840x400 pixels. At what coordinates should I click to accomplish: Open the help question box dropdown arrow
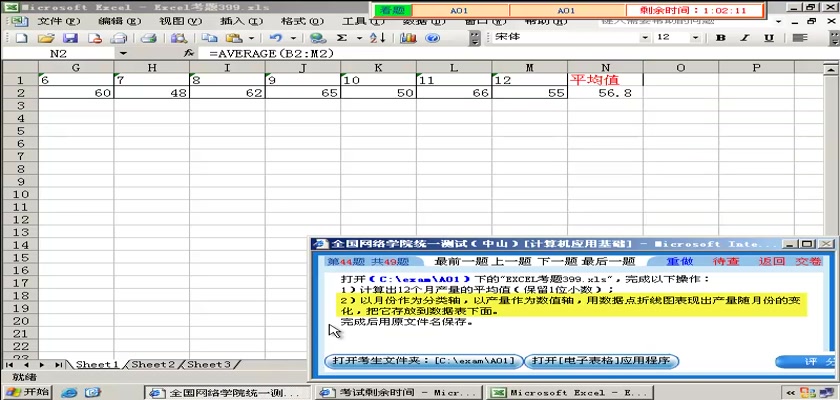(779, 21)
